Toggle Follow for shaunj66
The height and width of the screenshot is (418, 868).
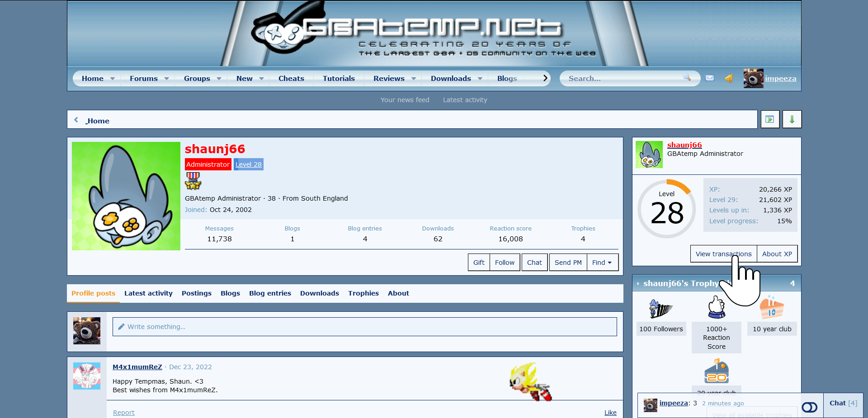click(x=505, y=263)
